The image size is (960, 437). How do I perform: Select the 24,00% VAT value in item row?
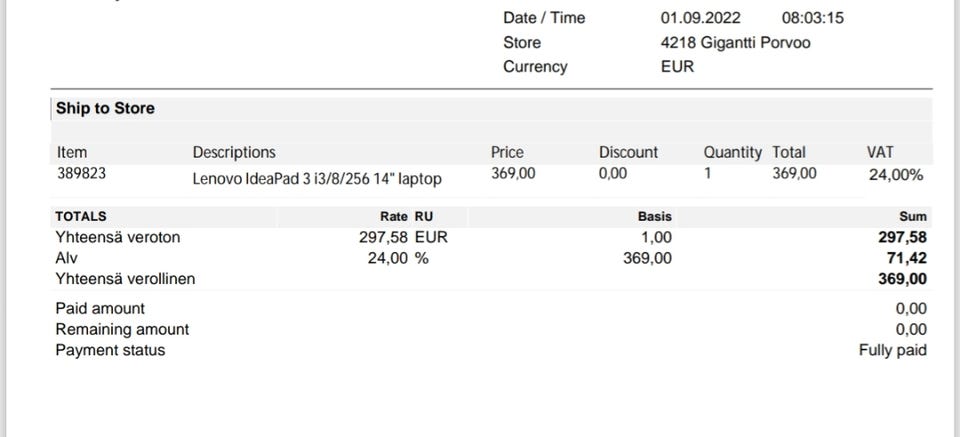click(896, 175)
